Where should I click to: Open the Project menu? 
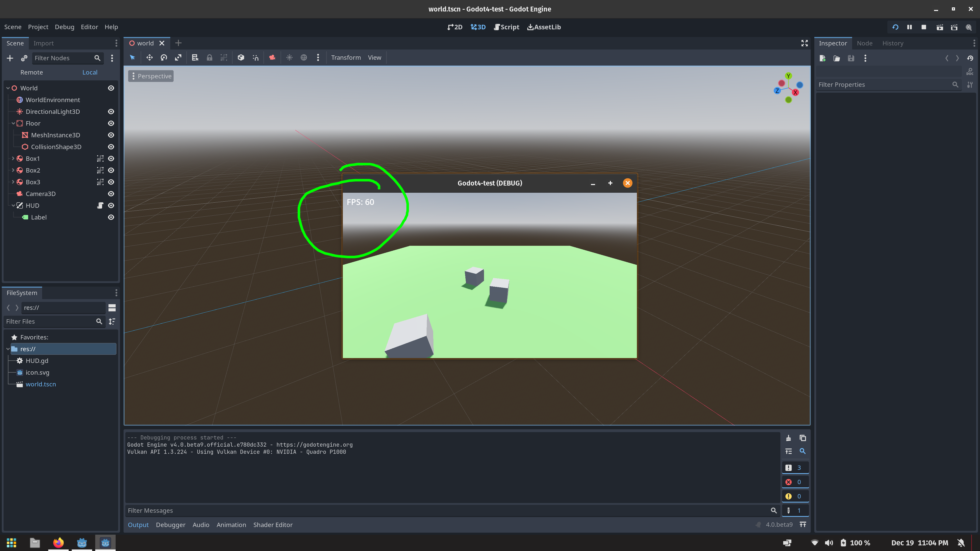pyautogui.click(x=38, y=27)
